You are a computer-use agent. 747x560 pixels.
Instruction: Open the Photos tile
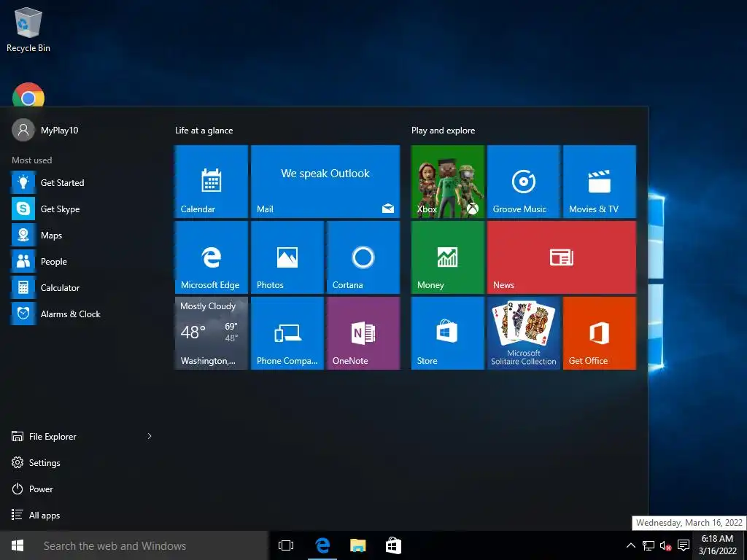tap(287, 257)
